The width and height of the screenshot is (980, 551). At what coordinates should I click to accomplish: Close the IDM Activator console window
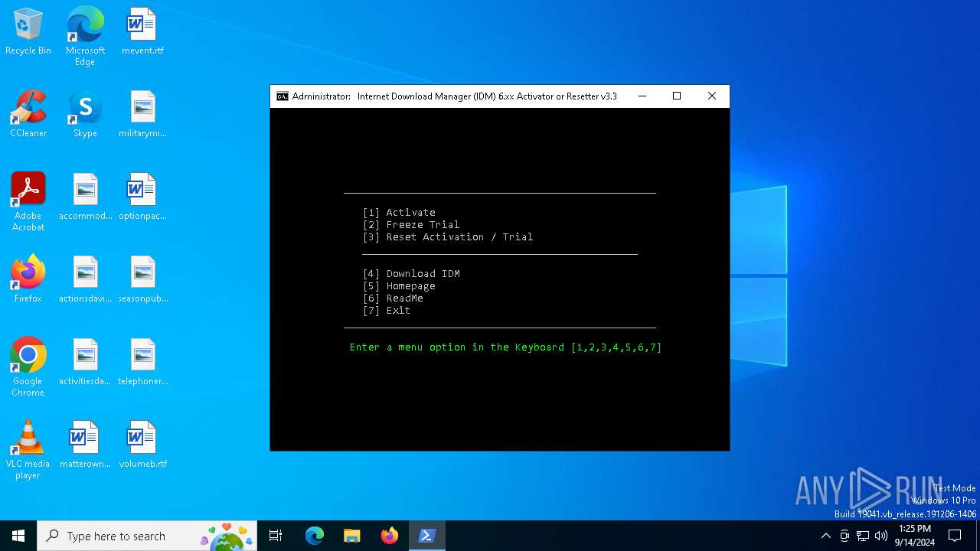point(712,96)
